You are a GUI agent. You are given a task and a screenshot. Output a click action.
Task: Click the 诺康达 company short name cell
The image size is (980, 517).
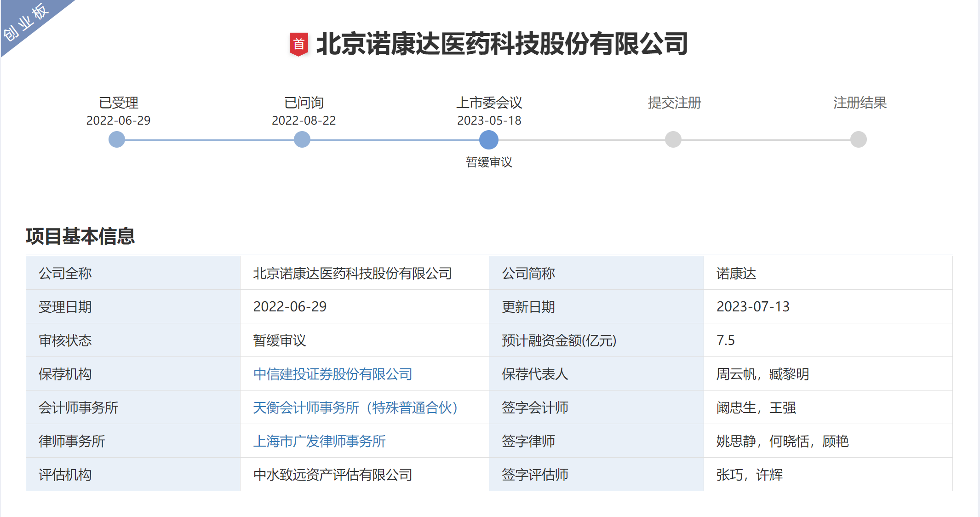(828, 273)
